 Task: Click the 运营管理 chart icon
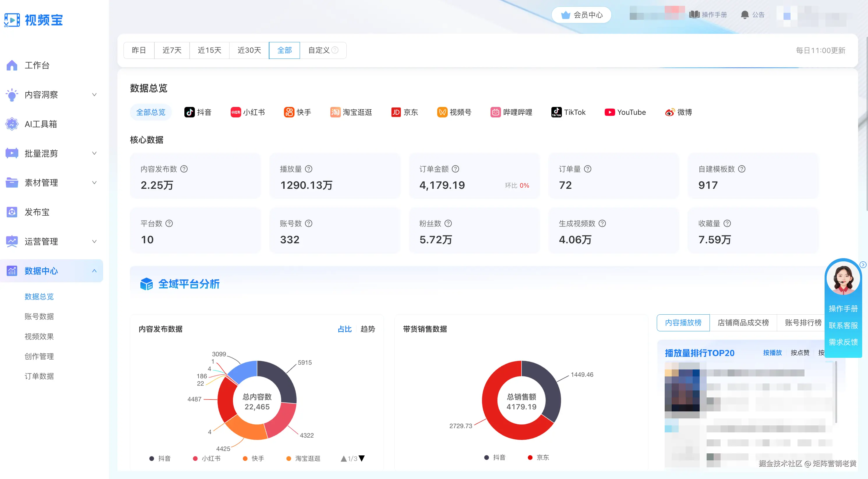12,241
